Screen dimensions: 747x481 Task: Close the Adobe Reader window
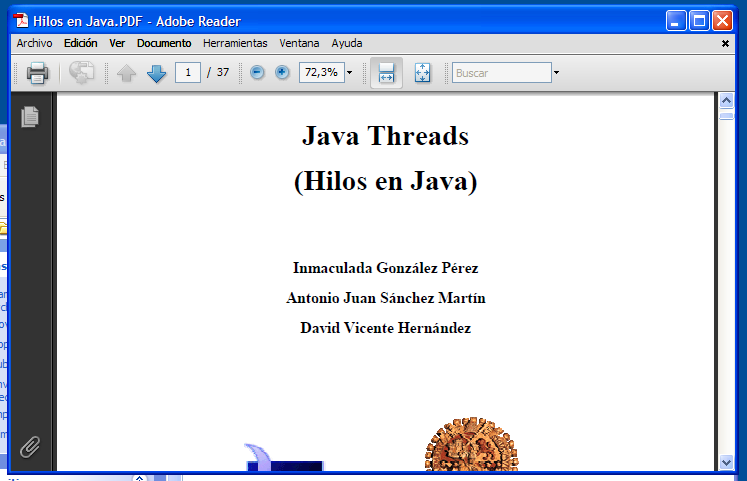pos(722,20)
